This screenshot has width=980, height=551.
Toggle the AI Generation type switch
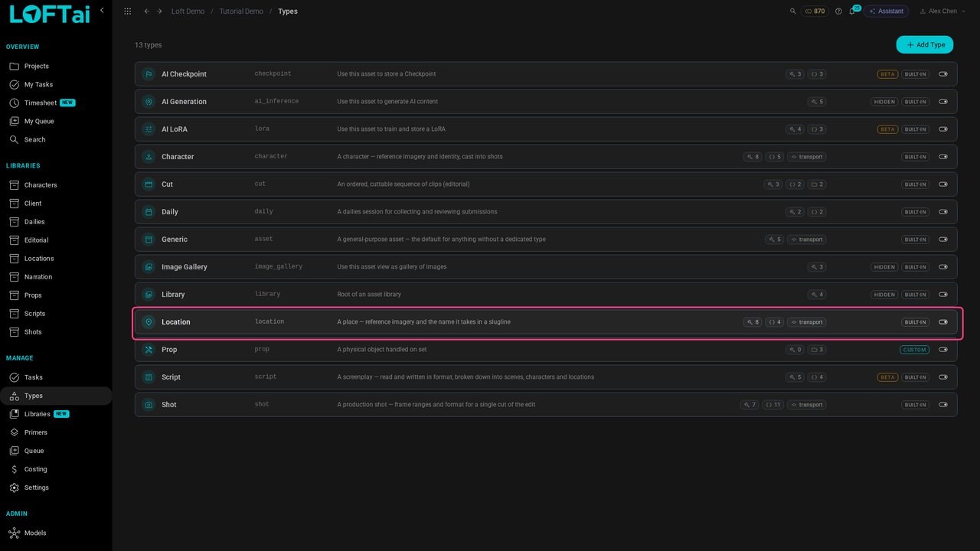pyautogui.click(x=943, y=102)
